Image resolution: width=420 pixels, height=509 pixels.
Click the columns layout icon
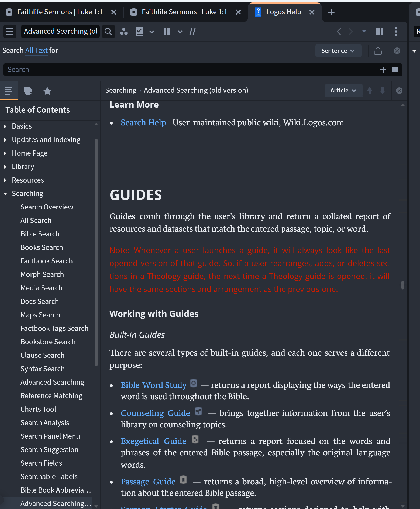(x=167, y=32)
